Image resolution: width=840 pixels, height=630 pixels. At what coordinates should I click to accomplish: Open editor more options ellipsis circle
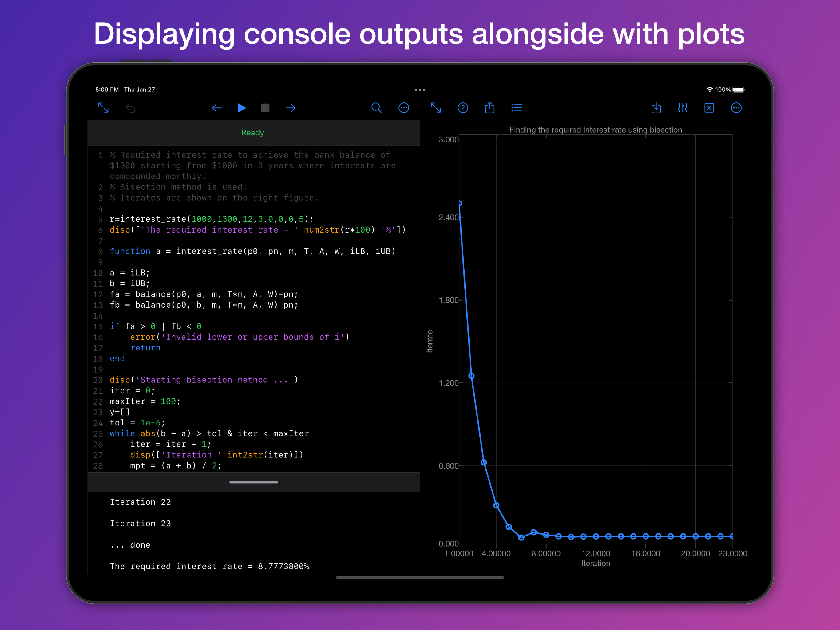point(404,108)
